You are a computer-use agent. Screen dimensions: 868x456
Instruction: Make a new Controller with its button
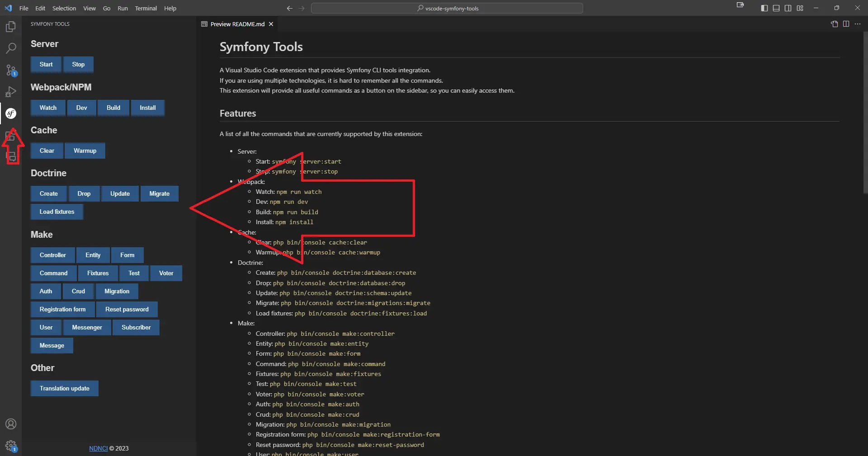click(53, 255)
